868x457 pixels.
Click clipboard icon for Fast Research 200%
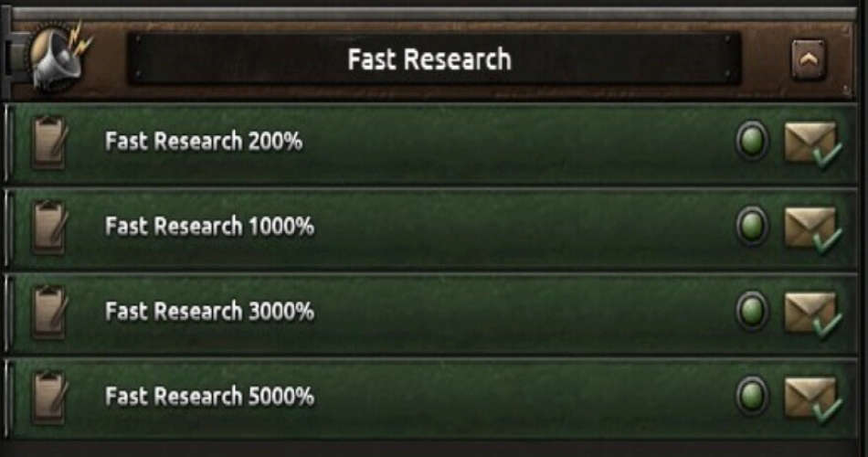(x=48, y=143)
